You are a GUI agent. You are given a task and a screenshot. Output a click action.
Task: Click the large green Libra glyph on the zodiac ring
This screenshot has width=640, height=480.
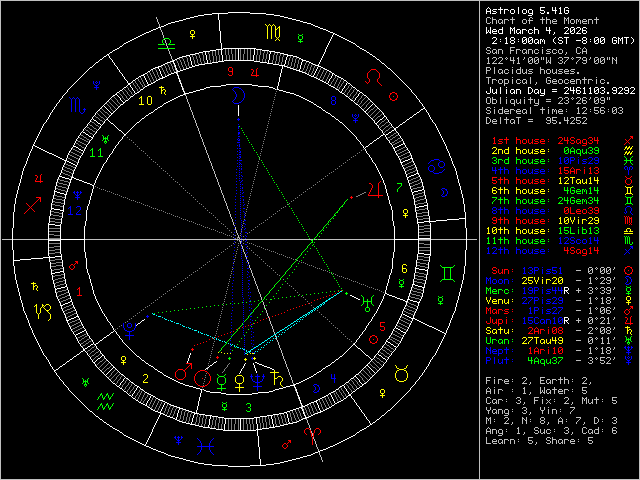(167, 43)
